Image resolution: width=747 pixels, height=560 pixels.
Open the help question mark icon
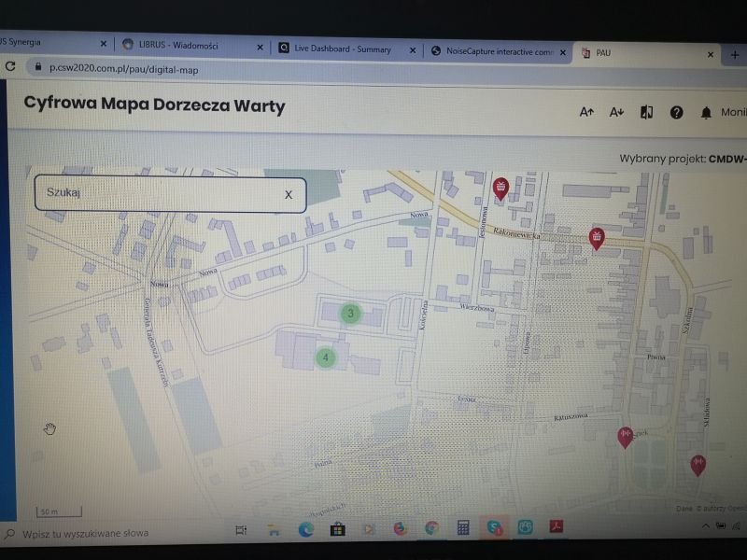[x=677, y=112]
